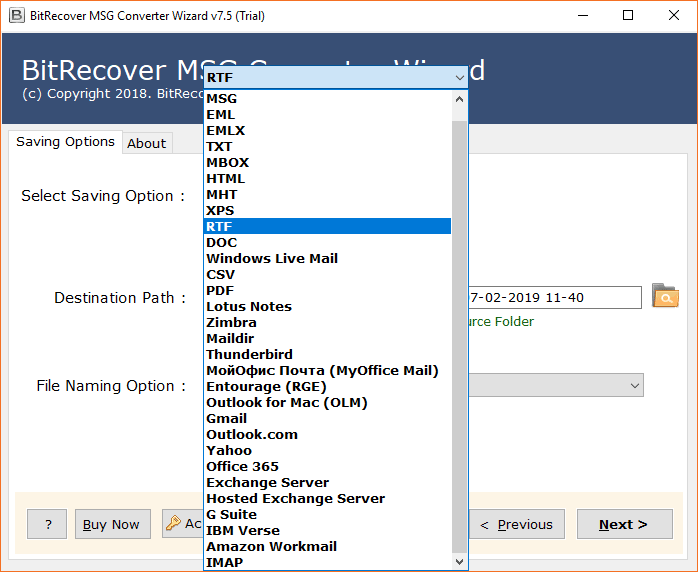Select CSV saving format
This screenshot has height=572, width=698.
pos(327,275)
